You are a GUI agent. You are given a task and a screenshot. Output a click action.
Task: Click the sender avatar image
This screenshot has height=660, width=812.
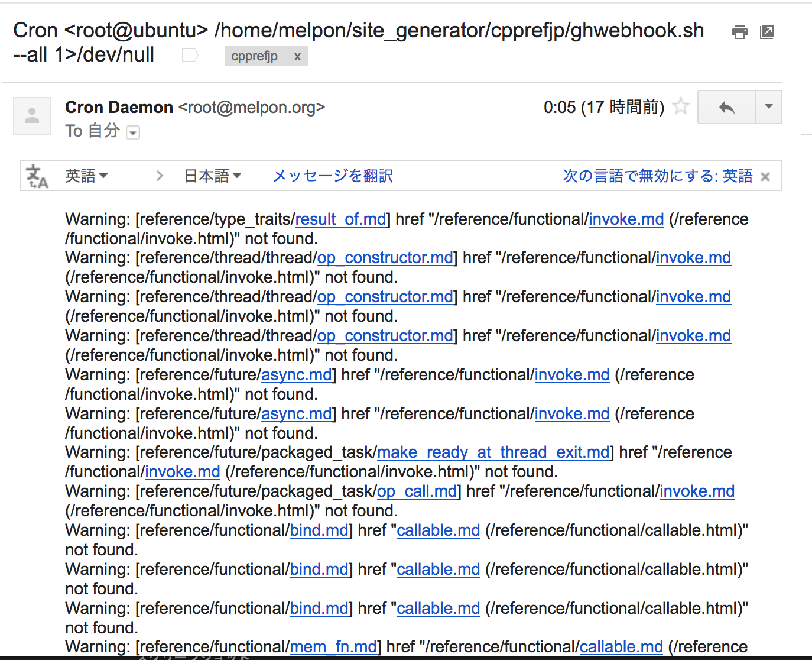pyautogui.click(x=31, y=116)
